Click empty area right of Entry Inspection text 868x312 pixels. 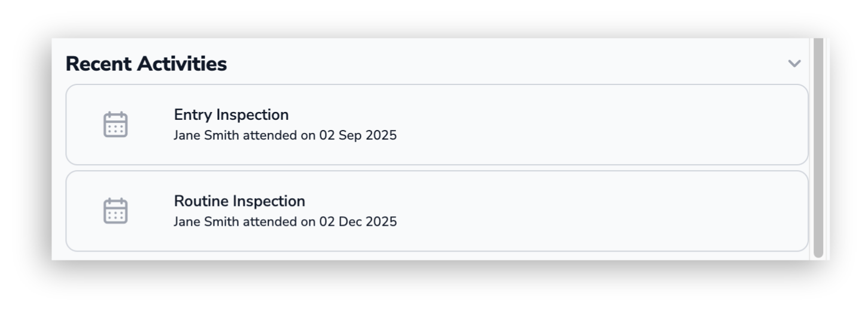point(598,125)
